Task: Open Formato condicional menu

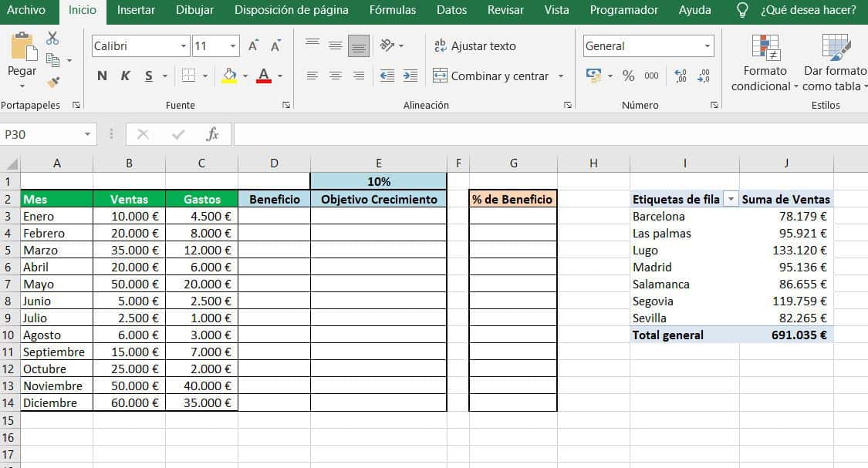Action: (765, 62)
